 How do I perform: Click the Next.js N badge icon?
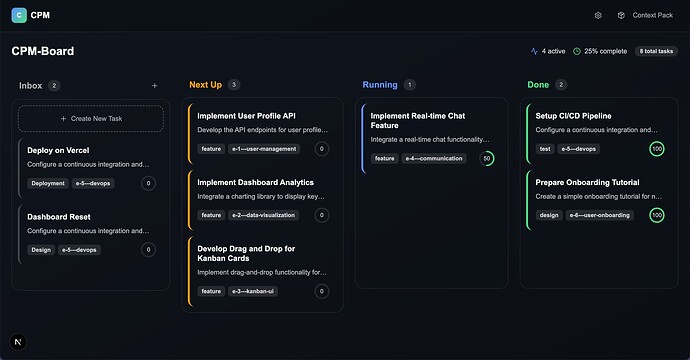coord(18,342)
